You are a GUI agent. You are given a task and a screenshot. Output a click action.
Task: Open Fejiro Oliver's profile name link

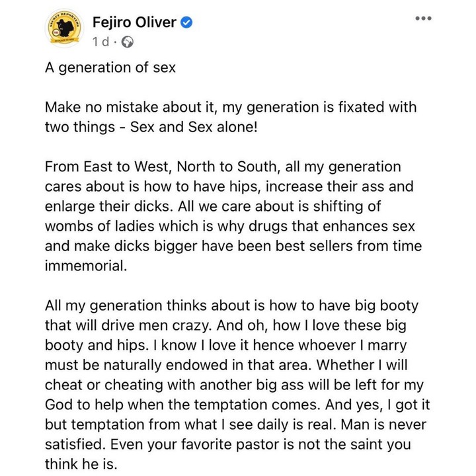click(134, 22)
